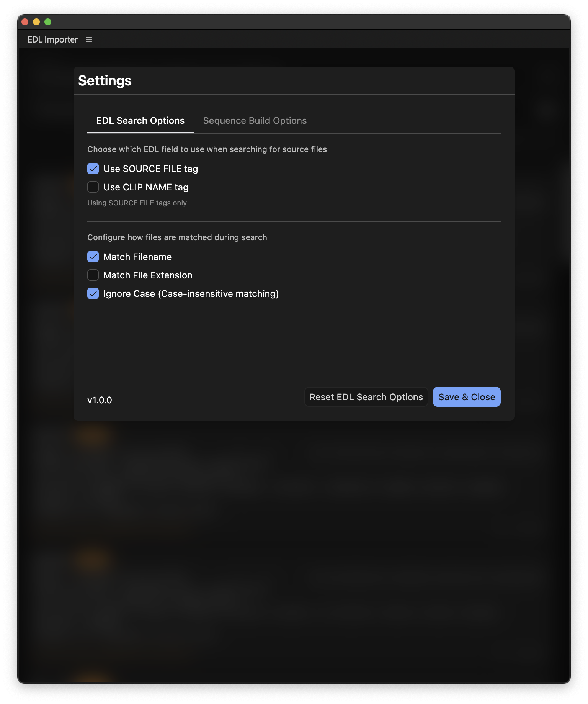
Task: Switch to the EDL Search Options tab
Action: pos(140,121)
